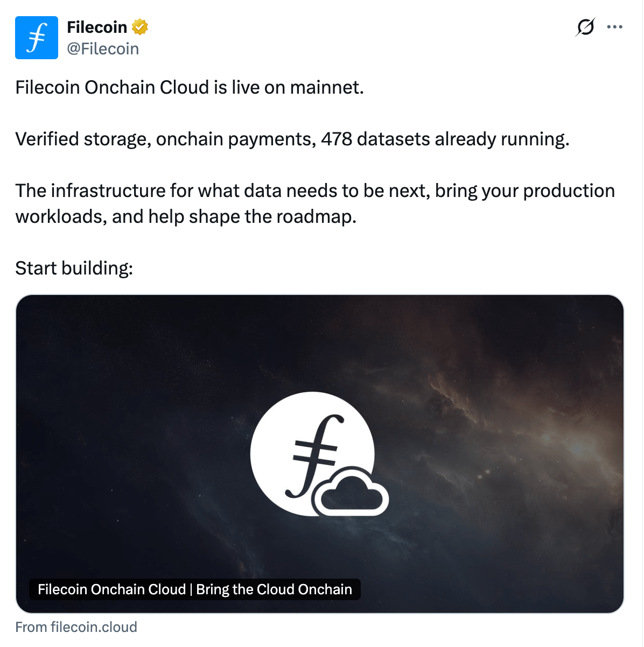Click 'workloads, and help shape the roadmap' line

(x=186, y=216)
